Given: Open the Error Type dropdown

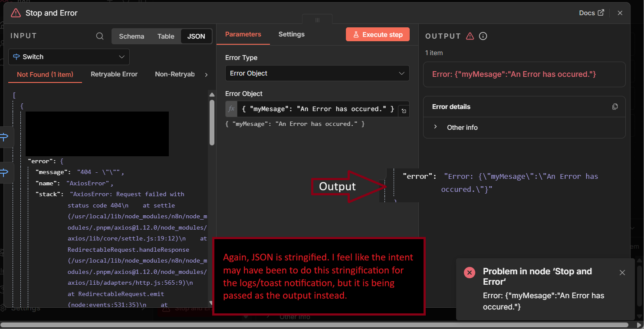Looking at the screenshot, I should point(317,73).
